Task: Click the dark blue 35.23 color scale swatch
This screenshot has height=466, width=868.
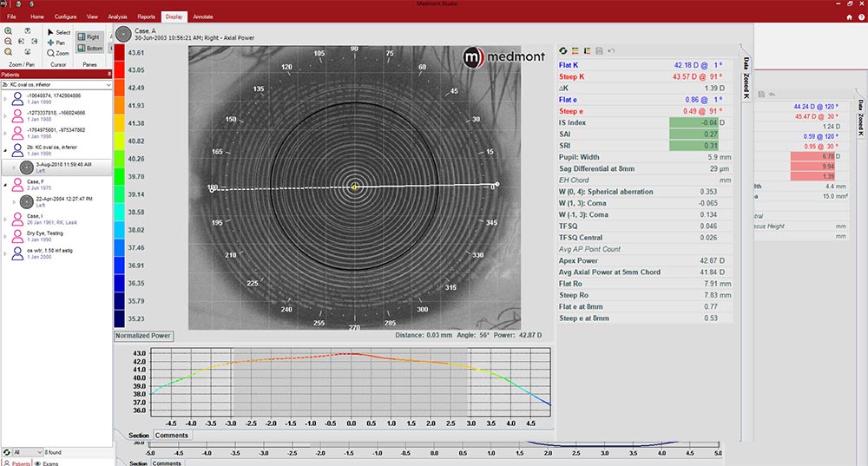Action: click(119, 318)
